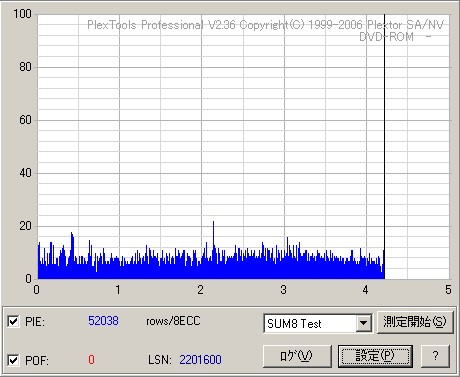Screen dimensions: 460x377
Task: Toggle the POF checkbox
Action: [13, 360]
